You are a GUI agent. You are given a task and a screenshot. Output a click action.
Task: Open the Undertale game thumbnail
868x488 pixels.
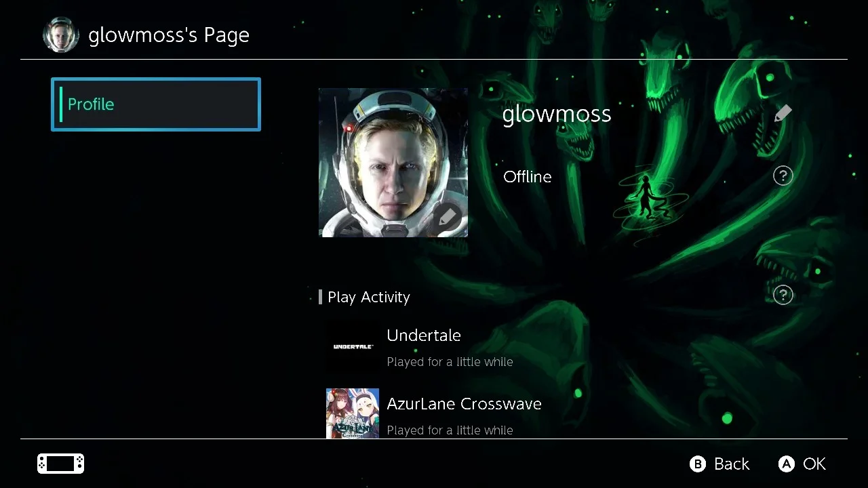click(x=353, y=346)
